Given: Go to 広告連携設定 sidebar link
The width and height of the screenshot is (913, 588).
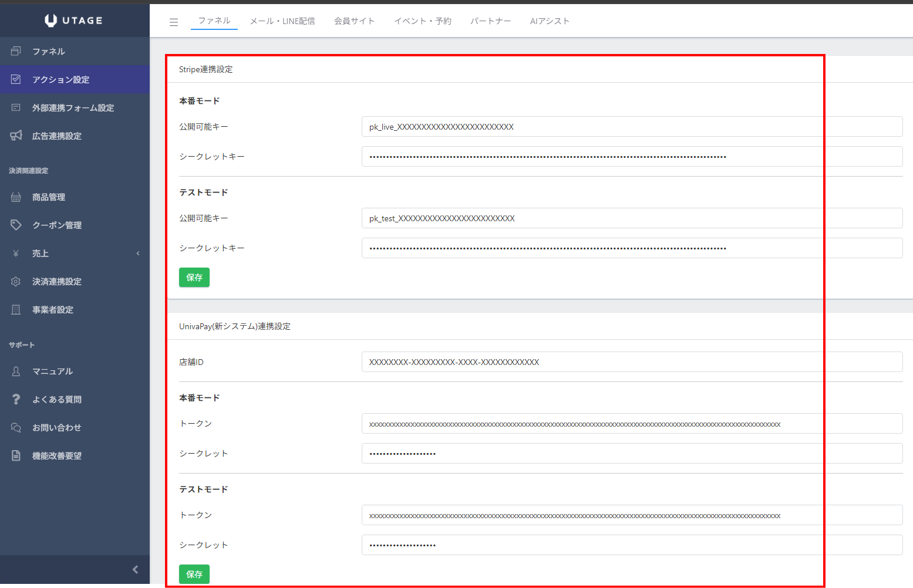Looking at the screenshot, I should [x=75, y=136].
